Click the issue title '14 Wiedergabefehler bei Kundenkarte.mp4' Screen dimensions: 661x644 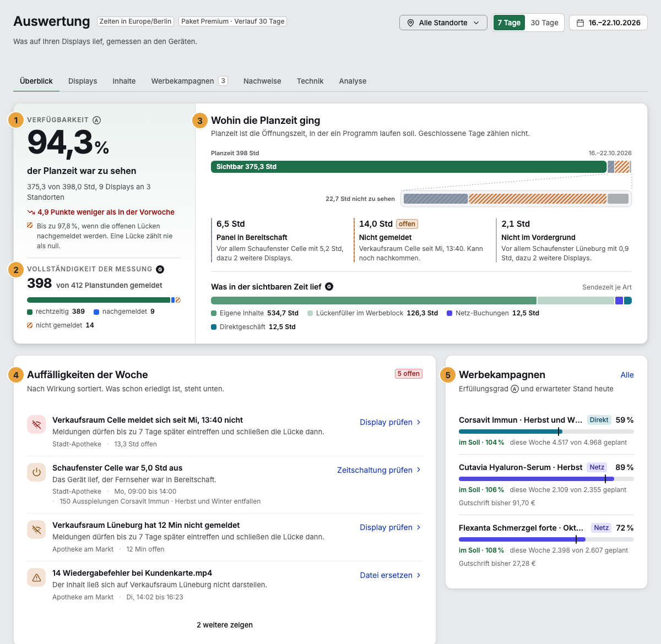pos(132,573)
